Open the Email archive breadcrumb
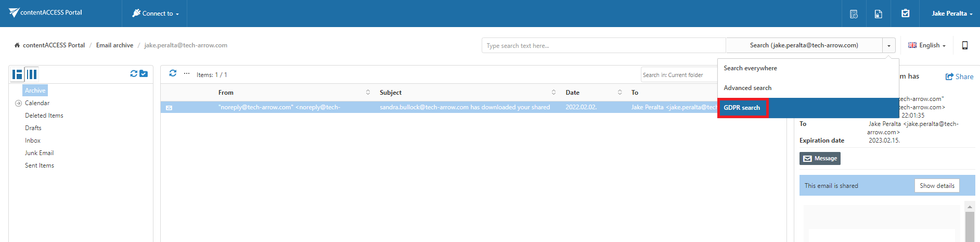Image resolution: width=980 pixels, height=242 pixels. (114, 45)
